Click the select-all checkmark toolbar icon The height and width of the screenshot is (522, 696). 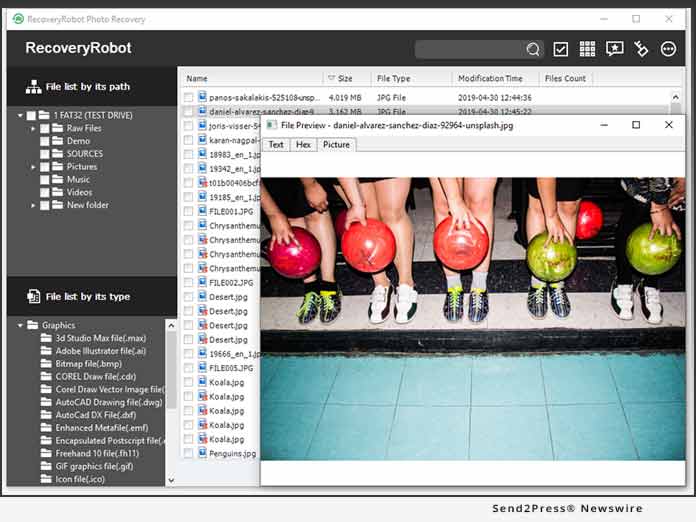561,49
